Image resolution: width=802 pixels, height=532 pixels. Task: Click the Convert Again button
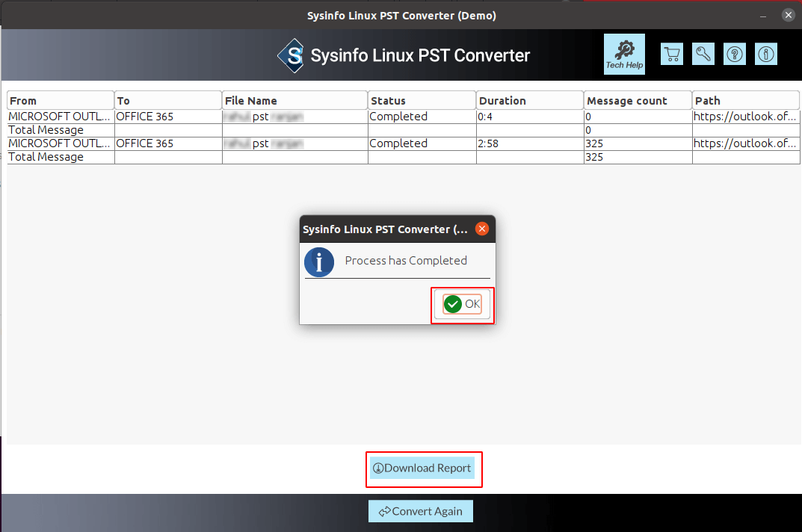pos(421,511)
